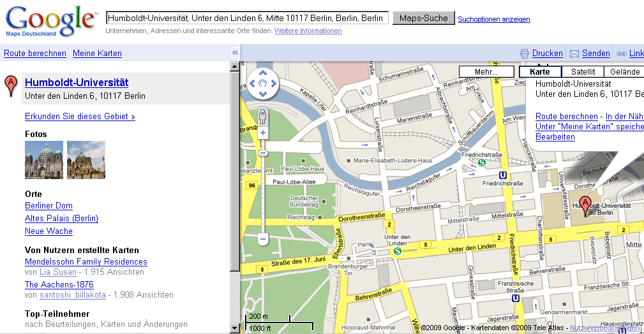Click the route 96 road shield
Image resolution: width=644 pixels, height=334 pixels.
click(x=251, y=185)
